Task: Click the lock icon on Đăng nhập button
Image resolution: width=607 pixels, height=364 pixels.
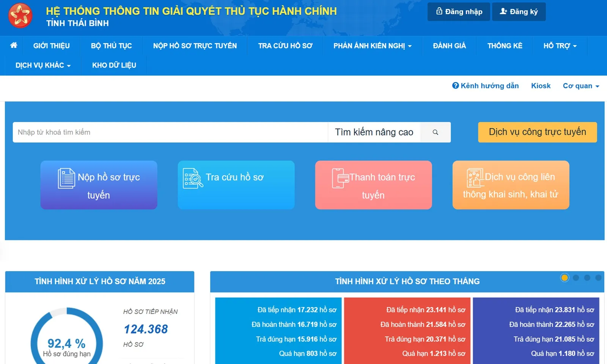Action: [440, 11]
